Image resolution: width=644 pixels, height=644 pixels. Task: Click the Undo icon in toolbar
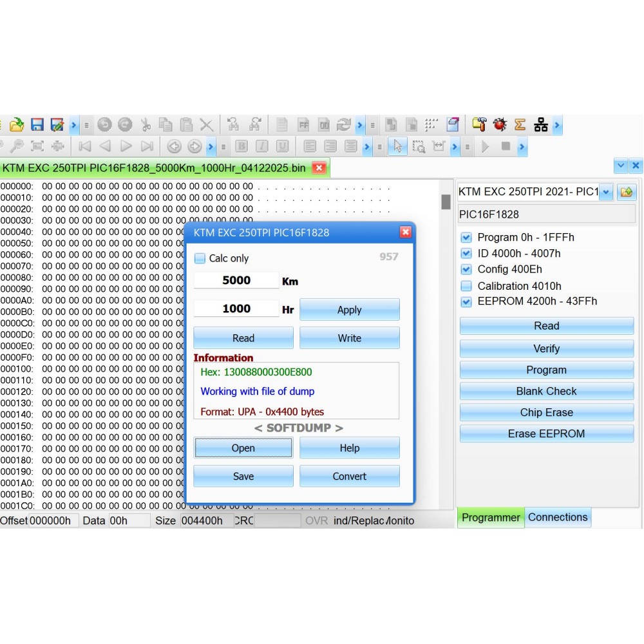tap(104, 124)
